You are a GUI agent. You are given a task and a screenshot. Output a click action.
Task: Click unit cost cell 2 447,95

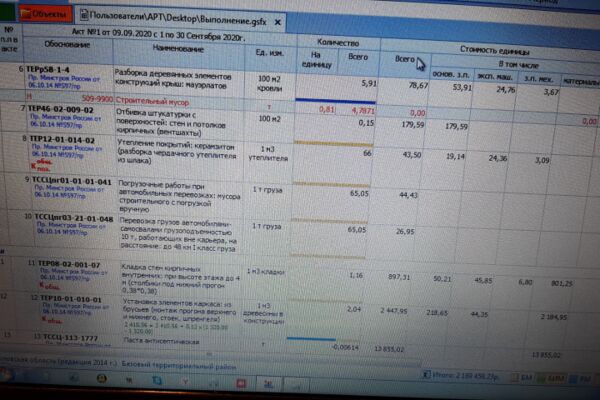(x=394, y=311)
